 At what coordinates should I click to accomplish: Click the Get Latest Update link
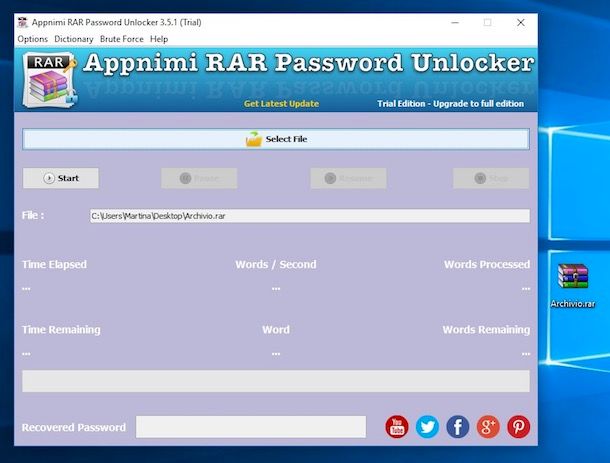click(x=281, y=103)
